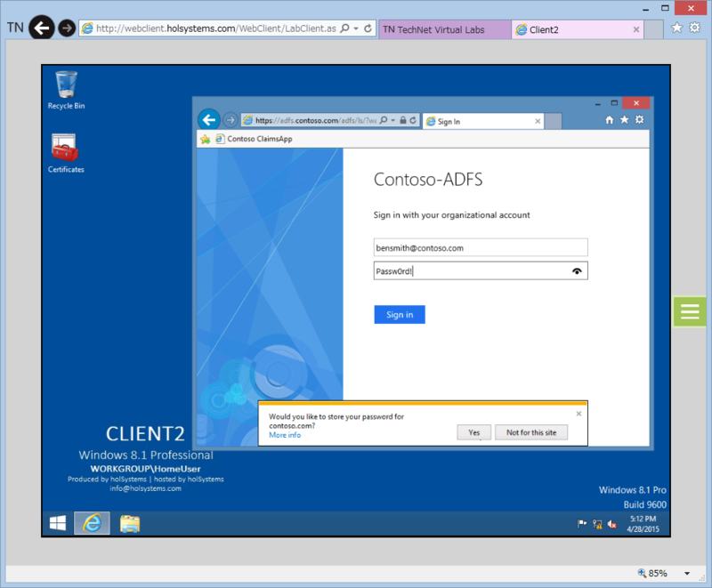
Task: Select the Client2 tab
Action: point(572,29)
